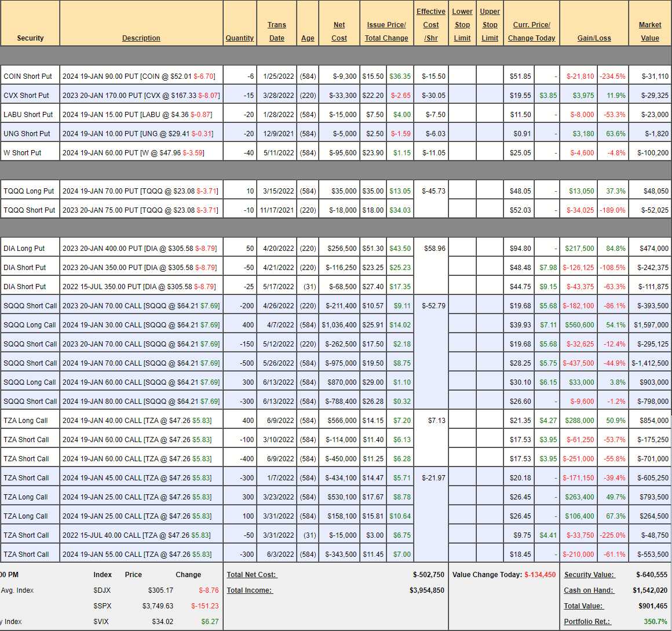
Task: Click the Quantity column header
Action: point(239,38)
